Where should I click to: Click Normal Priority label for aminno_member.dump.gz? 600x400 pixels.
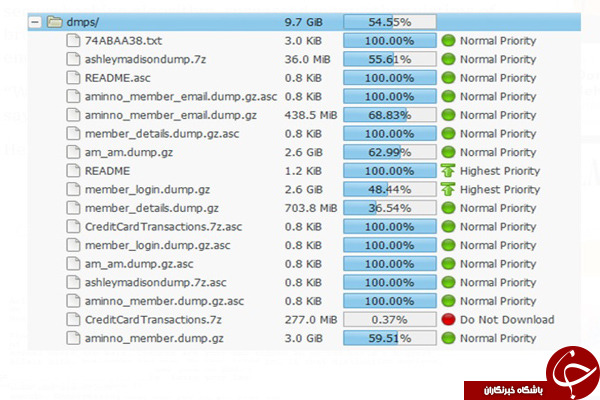tap(498, 338)
